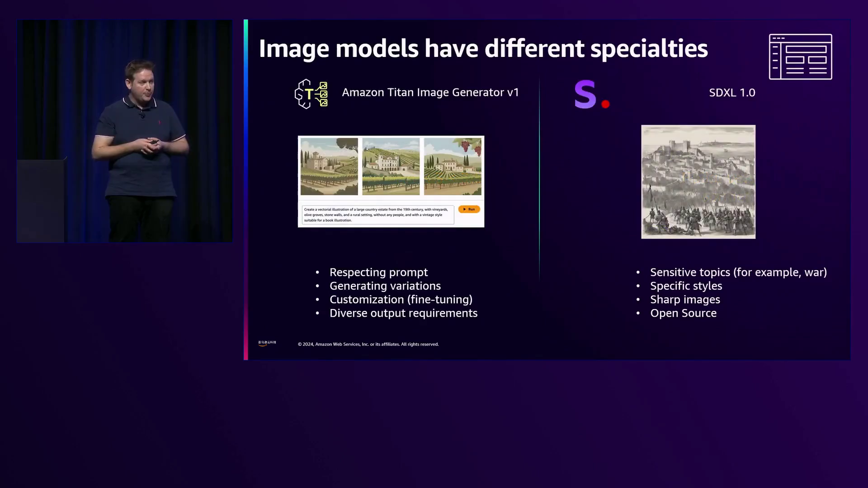Image resolution: width=868 pixels, height=488 pixels.
Task: Click the 'Specific styles' bullet
Action: coord(686,286)
